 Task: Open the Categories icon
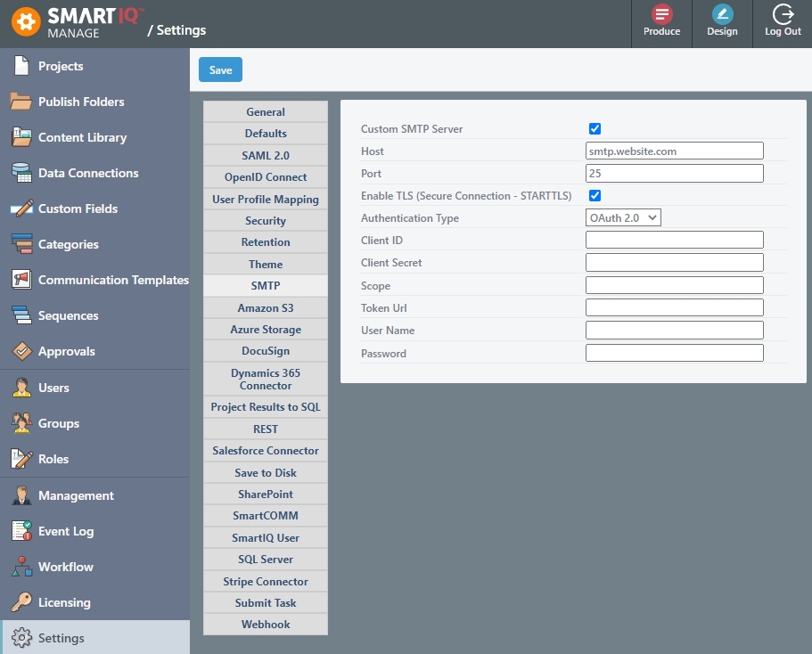pyautogui.click(x=21, y=244)
